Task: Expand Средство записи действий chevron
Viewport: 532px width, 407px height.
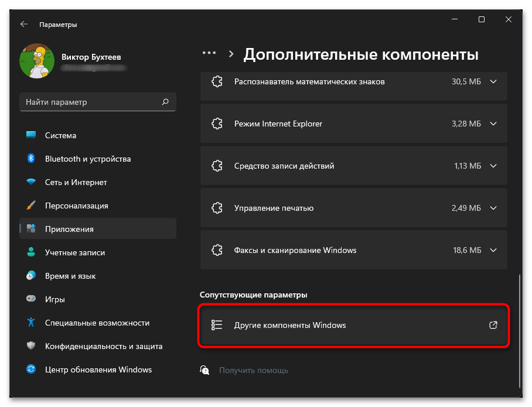Action: (493, 166)
